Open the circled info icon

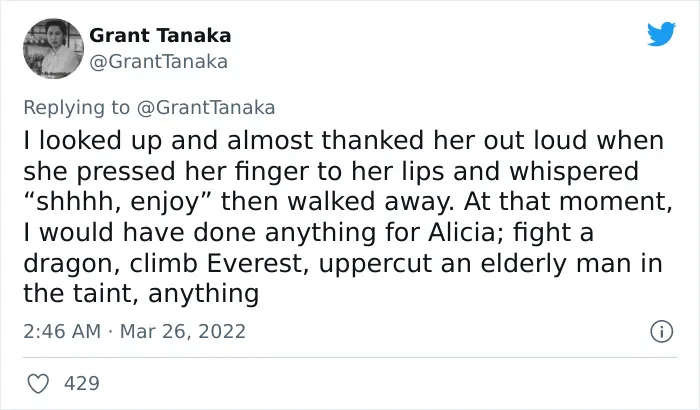tap(661, 332)
